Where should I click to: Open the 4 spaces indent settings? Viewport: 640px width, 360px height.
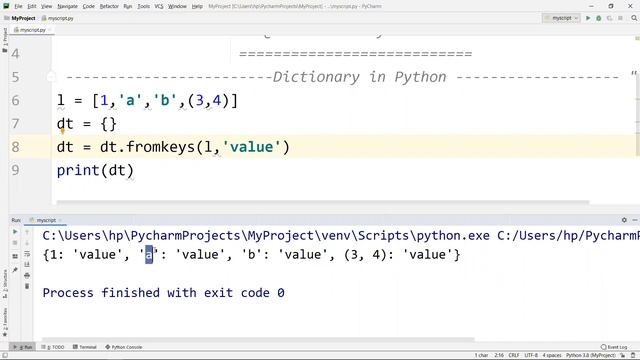tap(552, 356)
